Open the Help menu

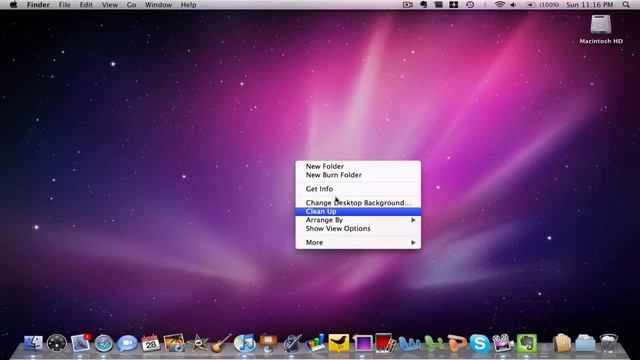click(x=188, y=5)
